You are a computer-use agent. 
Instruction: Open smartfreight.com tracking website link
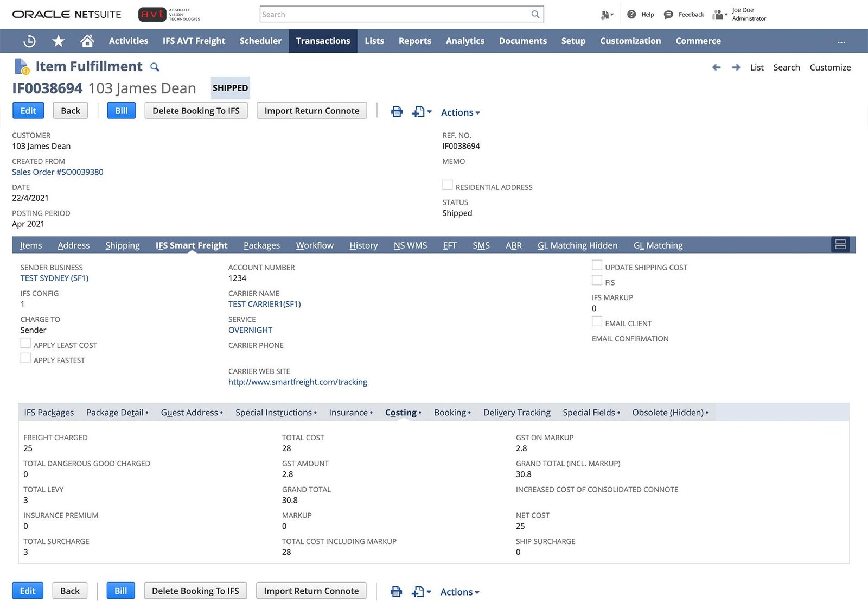297,382
